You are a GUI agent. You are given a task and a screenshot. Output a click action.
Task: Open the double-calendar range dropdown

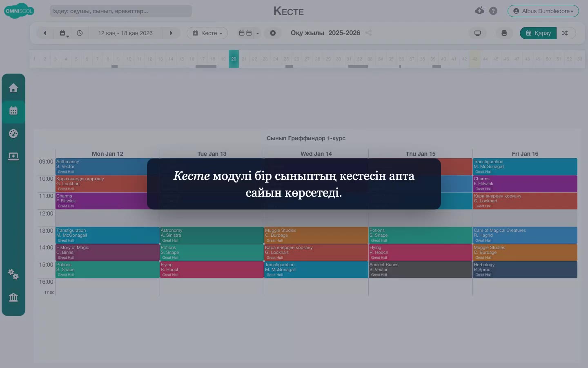249,33
